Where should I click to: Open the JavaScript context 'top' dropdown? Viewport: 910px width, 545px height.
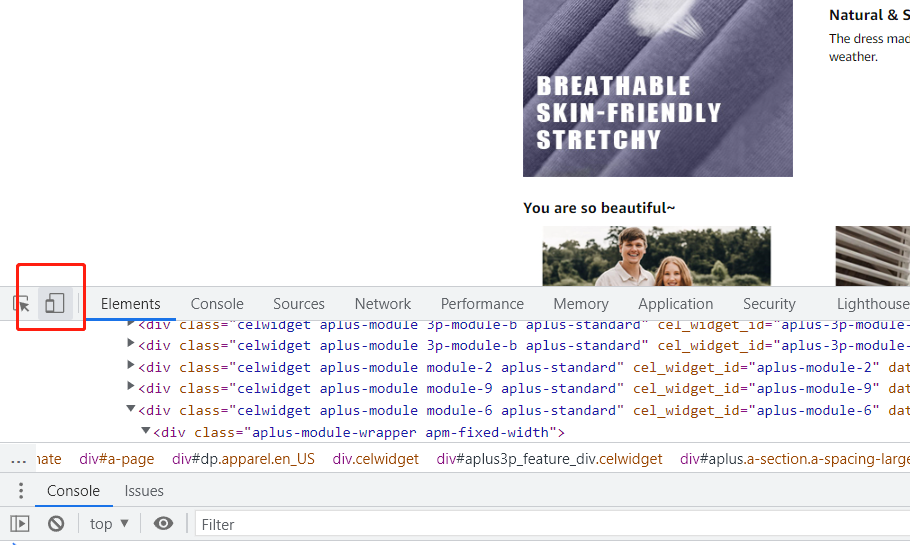pyautogui.click(x=109, y=524)
